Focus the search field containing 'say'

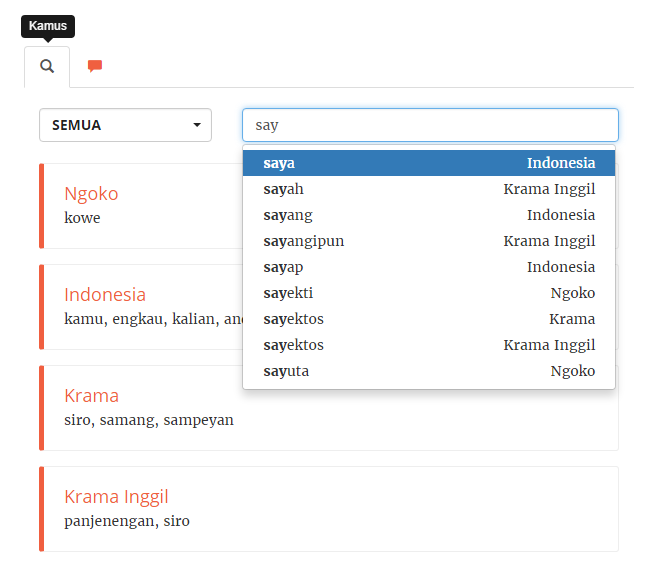click(430, 125)
